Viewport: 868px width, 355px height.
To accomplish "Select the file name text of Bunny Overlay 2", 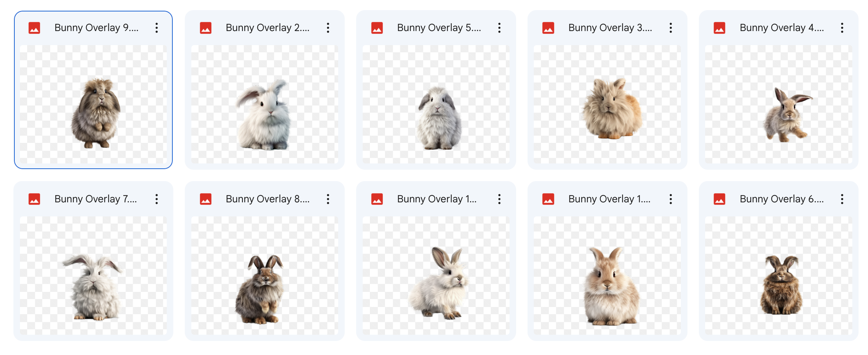I will click(x=268, y=27).
